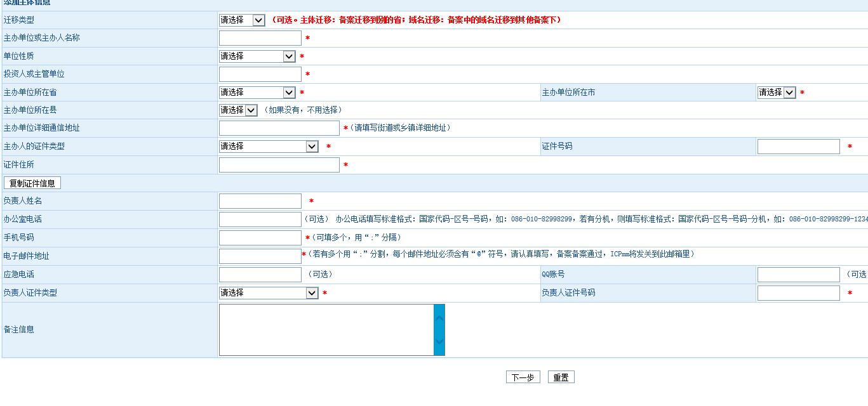
Task: Click the 证件号码 input field
Action: (x=798, y=147)
